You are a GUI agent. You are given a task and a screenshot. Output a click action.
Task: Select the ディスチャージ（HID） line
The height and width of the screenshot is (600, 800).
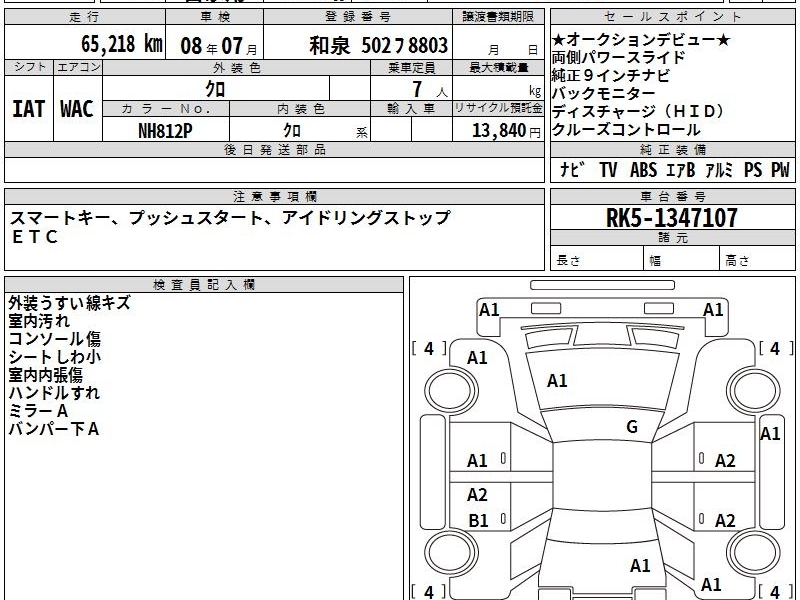click(638, 111)
